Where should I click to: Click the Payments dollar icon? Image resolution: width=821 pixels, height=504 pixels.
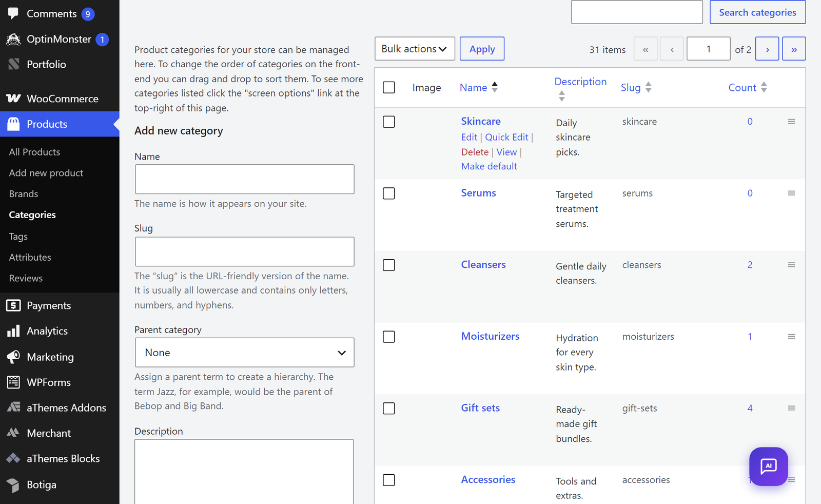(x=13, y=305)
